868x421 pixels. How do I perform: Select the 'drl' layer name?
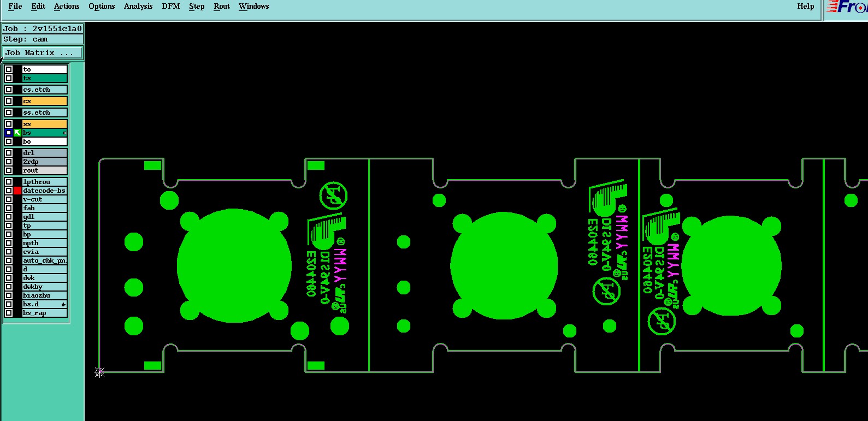(45, 153)
